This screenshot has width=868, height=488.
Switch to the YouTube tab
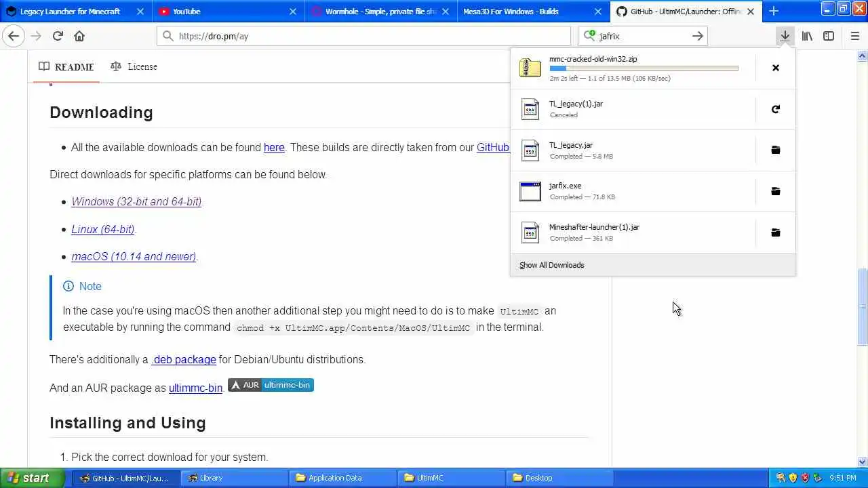tap(229, 12)
